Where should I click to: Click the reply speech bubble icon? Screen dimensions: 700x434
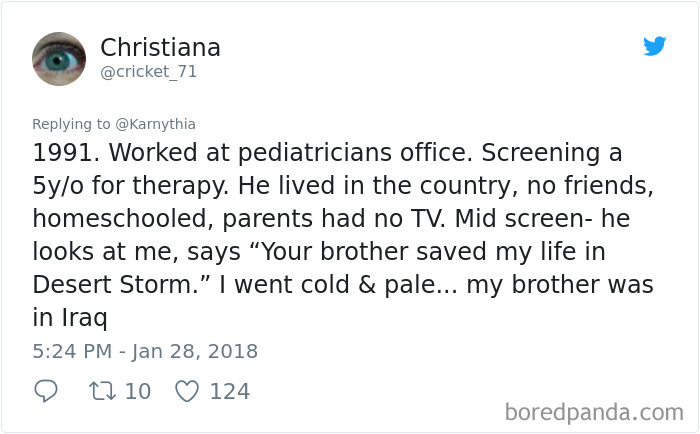(x=46, y=391)
